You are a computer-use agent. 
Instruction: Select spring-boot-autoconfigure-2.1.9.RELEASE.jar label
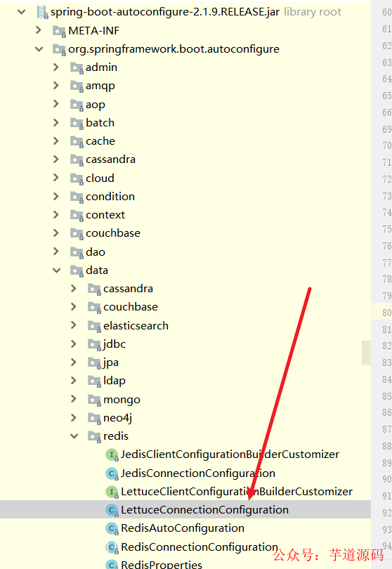165,12
